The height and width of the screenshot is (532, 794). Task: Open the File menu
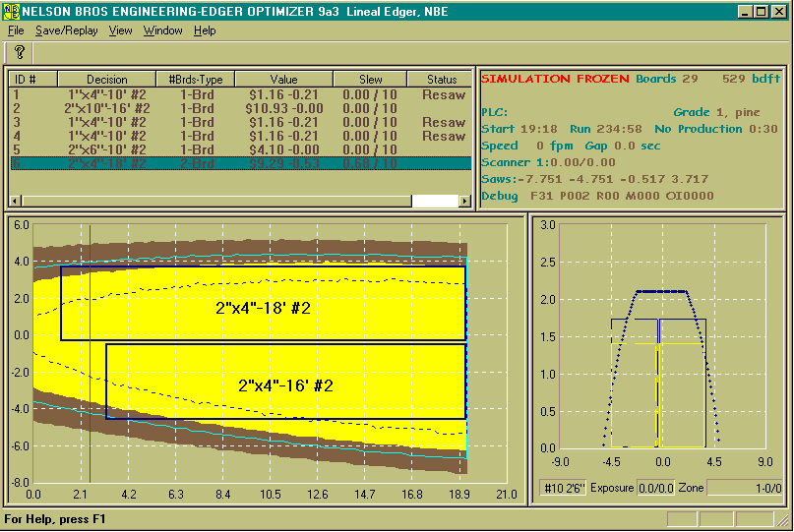[16, 30]
